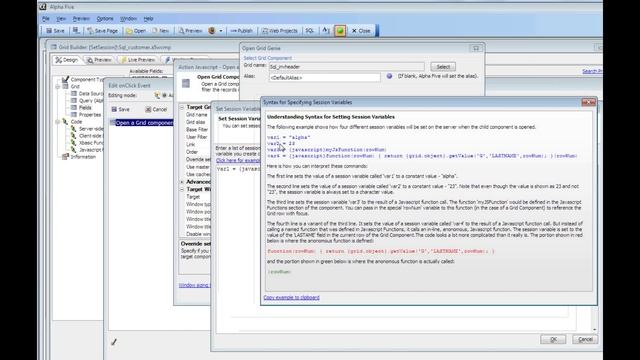Click the 'Click here for example' link
Screen dimensions: 640x360
pyautogui.click(x=238, y=160)
